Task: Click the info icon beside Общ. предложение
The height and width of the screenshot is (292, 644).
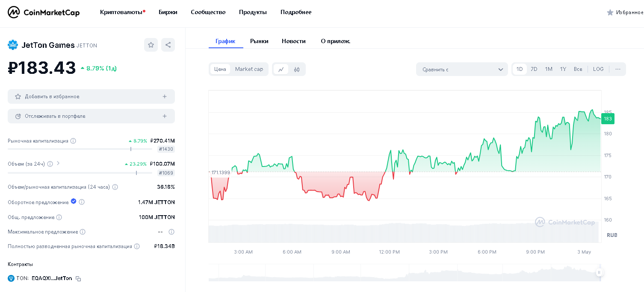Action: 59,217
